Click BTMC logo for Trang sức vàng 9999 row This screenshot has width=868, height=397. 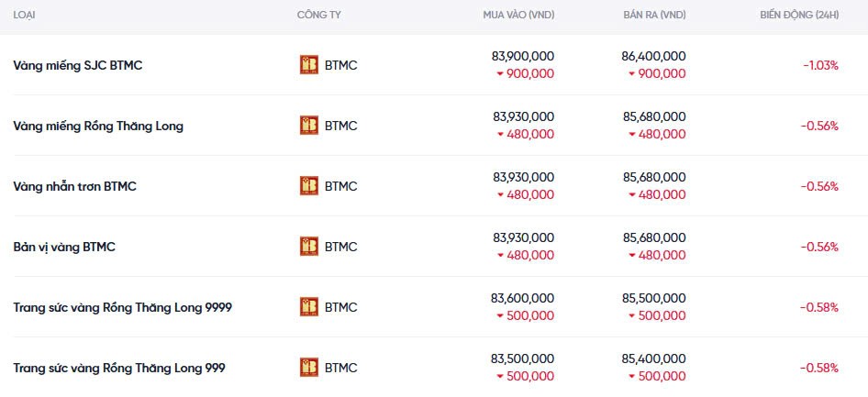coord(309,307)
